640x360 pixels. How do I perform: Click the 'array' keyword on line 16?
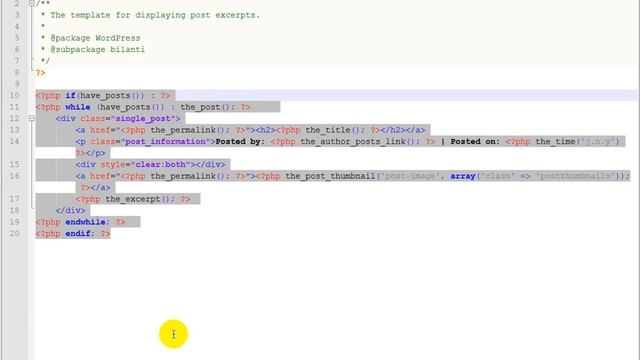(463, 176)
